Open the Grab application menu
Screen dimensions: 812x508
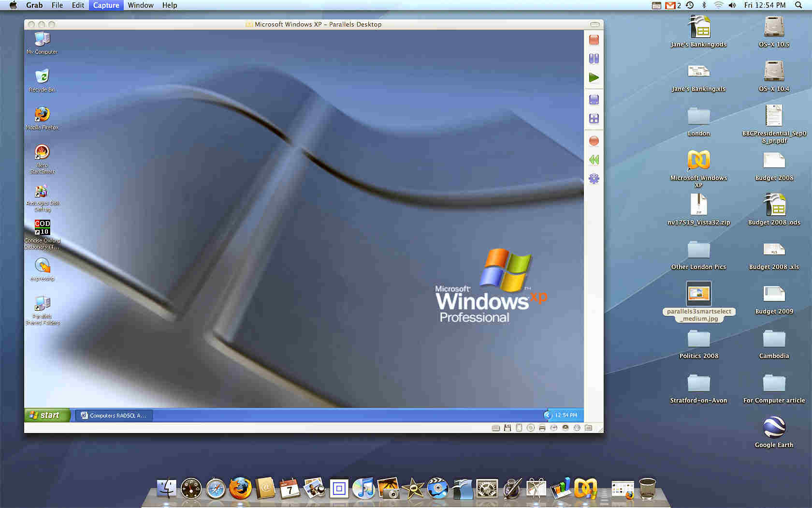point(34,5)
